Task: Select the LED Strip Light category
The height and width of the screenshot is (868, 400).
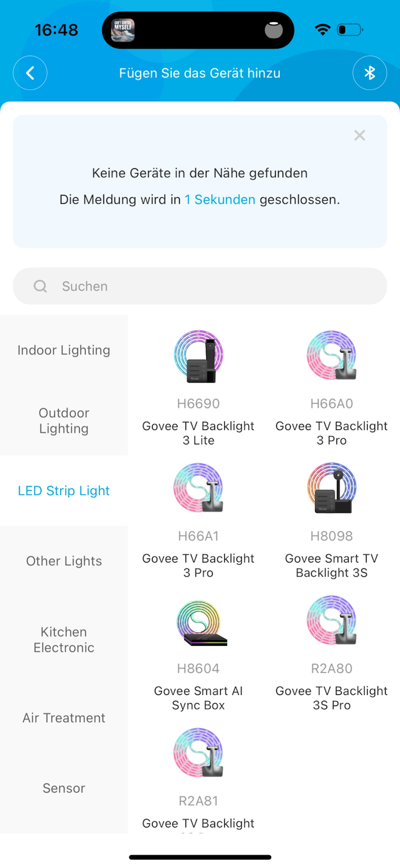Action: (64, 491)
